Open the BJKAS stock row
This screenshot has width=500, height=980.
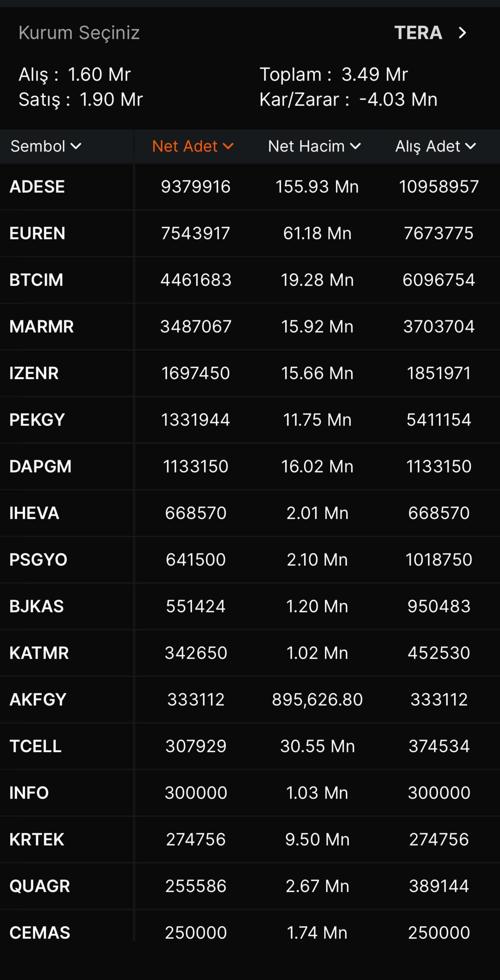pos(37,607)
